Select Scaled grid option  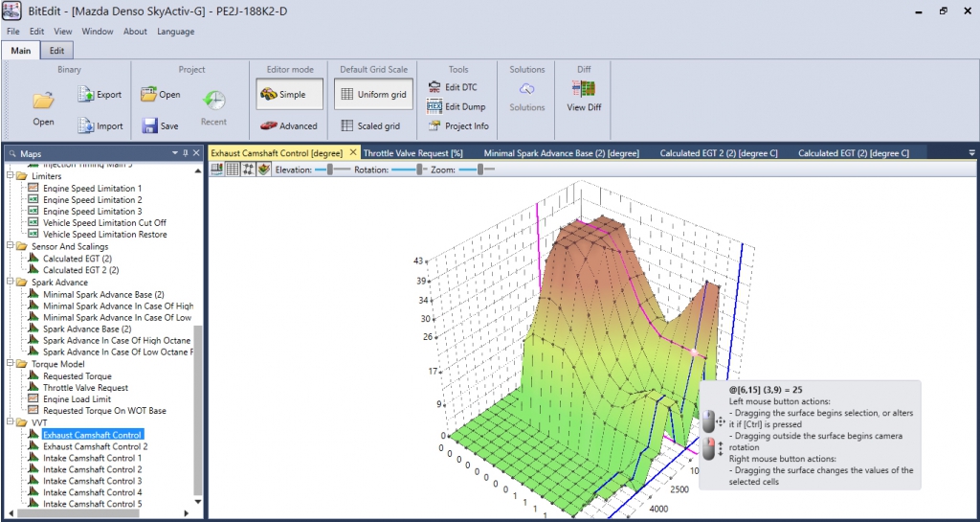(x=374, y=125)
